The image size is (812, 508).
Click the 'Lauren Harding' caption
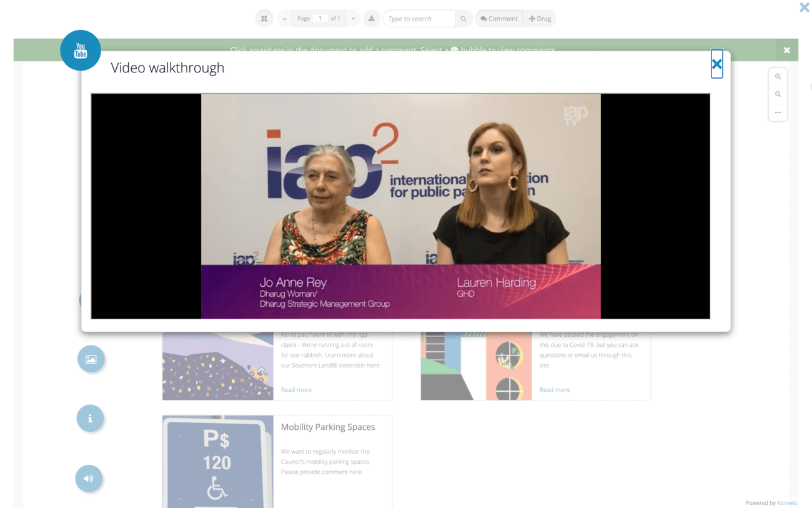[497, 282]
